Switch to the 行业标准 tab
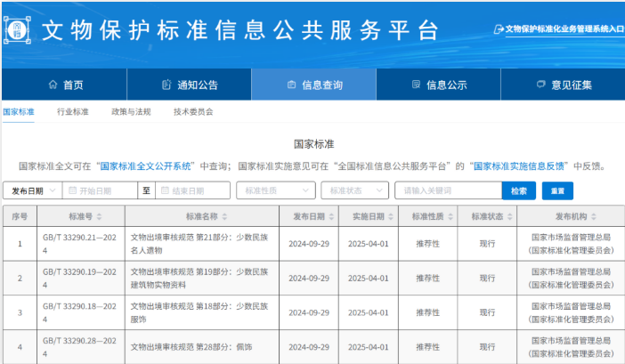Screen dimensions: 625x364 point(73,112)
